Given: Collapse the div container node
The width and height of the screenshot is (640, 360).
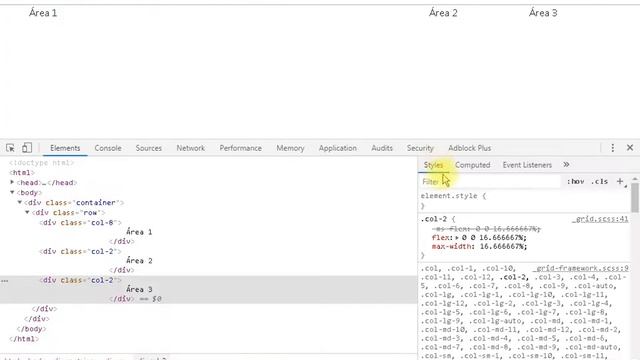Looking at the screenshot, I should click(x=20, y=202).
